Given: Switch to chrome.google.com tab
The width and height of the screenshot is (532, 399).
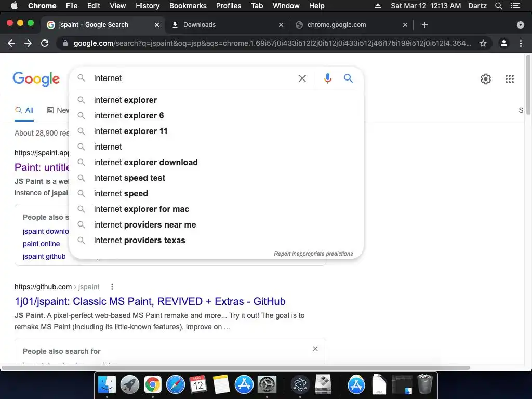Looking at the screenshot, I should tap(351, 25).
